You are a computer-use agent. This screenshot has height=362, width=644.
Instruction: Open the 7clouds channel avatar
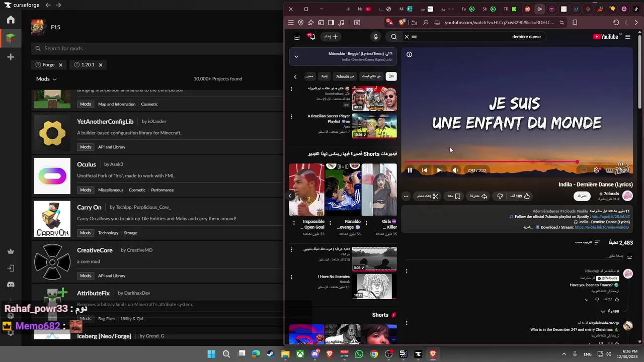627,196
